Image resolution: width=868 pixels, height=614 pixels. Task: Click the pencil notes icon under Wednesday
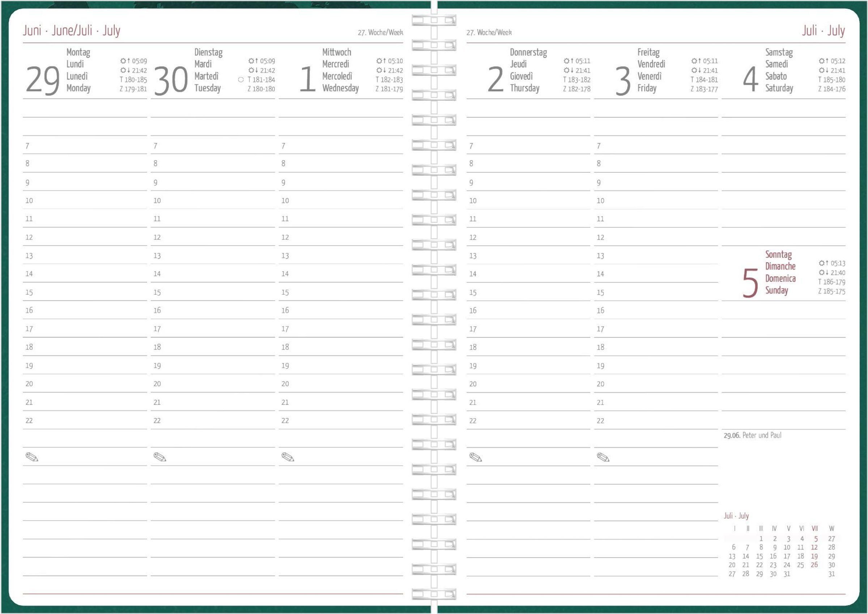pyautogui.click(x=288, y=457)
